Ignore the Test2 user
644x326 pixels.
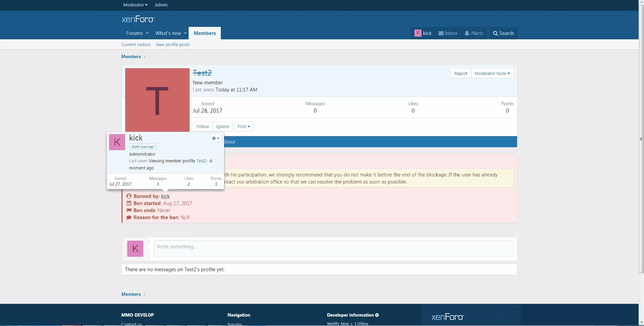point(222,126)
